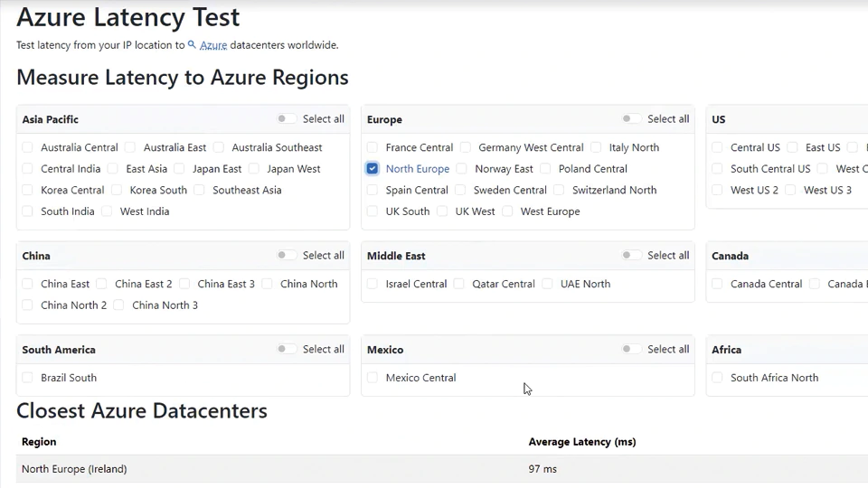The width and height of the screenshot is (868, 488).
Task: Check the UK South checkbox
Action: coord(372,211)
